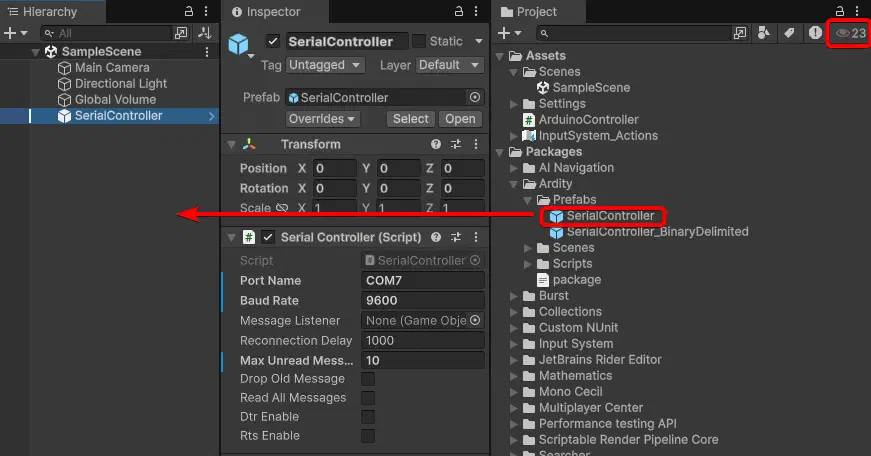Click the Reconnection Delay field
This screenshot has width=871, height=456.
pos(423,340)
